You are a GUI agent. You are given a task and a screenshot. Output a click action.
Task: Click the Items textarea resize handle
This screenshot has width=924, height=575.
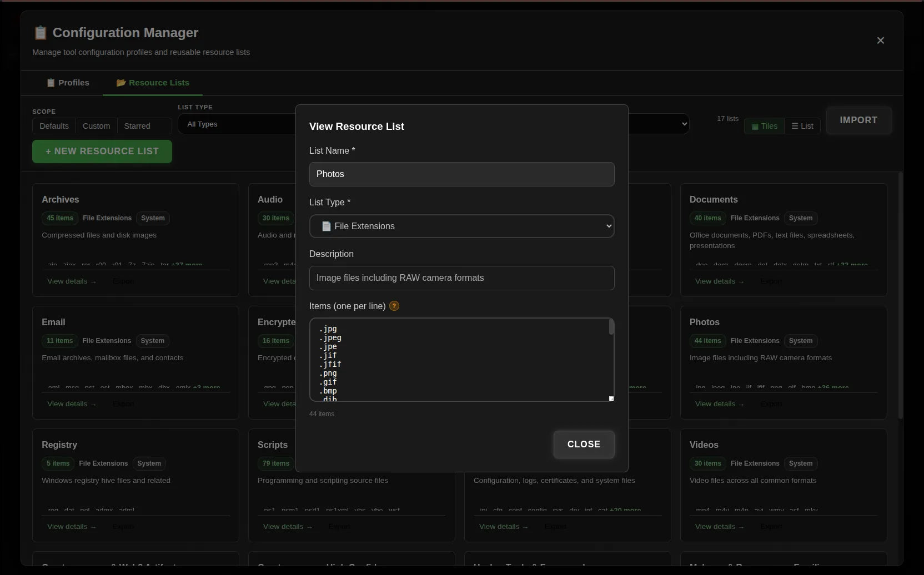[x=611, y=399]
